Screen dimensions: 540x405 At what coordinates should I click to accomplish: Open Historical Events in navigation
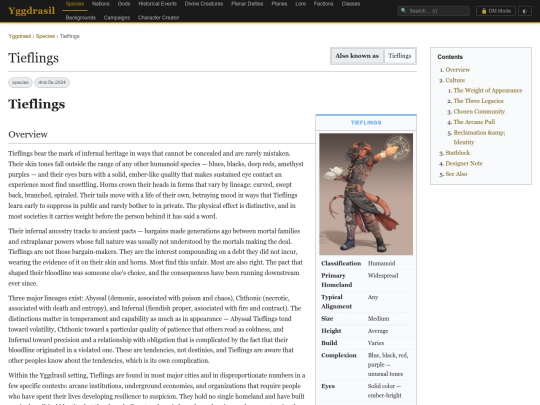tap(157, 4)
